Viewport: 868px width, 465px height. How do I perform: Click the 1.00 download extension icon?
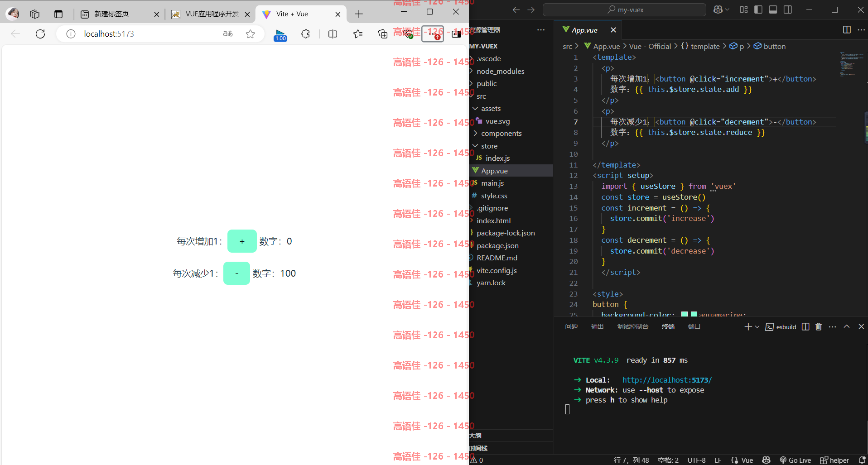click(x=280, y=35)
